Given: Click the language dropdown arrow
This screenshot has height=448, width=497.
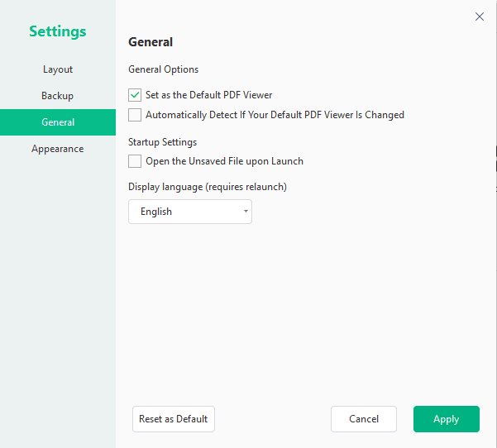Looking at the screenshot, I should (x=246, y=212).
